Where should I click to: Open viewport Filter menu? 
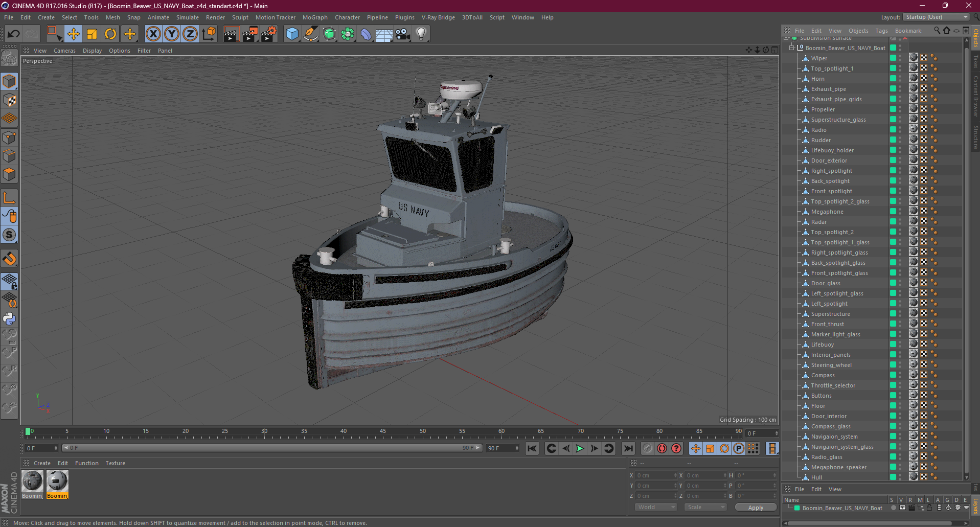144,51
